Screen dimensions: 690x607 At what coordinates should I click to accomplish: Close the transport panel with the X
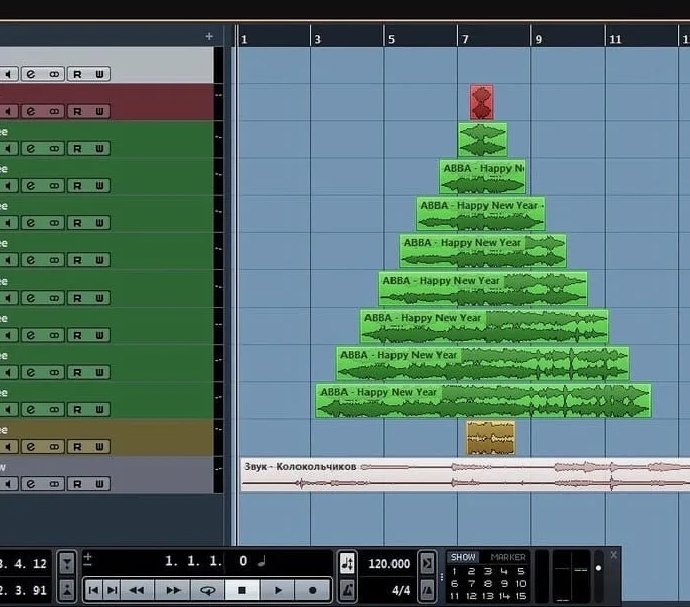[x=613, y=555]
